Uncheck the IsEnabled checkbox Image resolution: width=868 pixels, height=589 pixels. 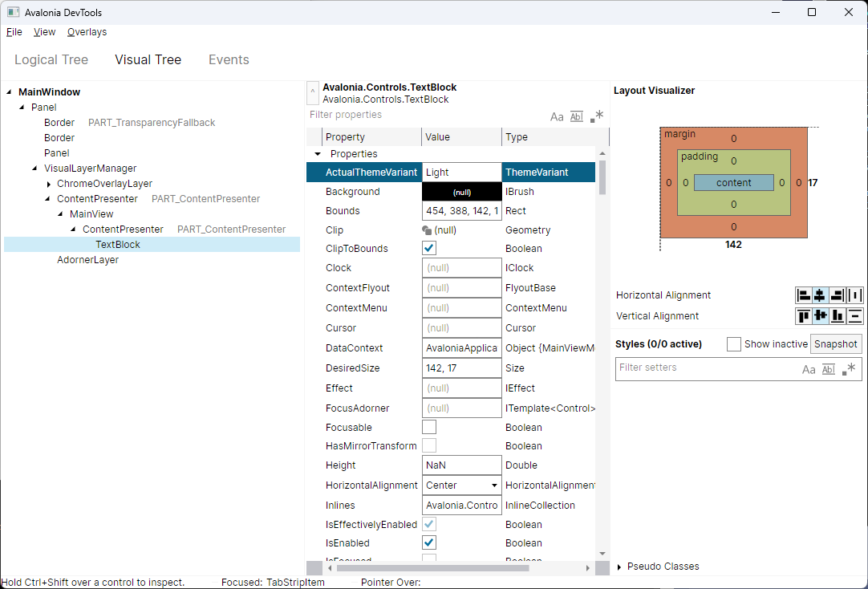tap(429, 542)
